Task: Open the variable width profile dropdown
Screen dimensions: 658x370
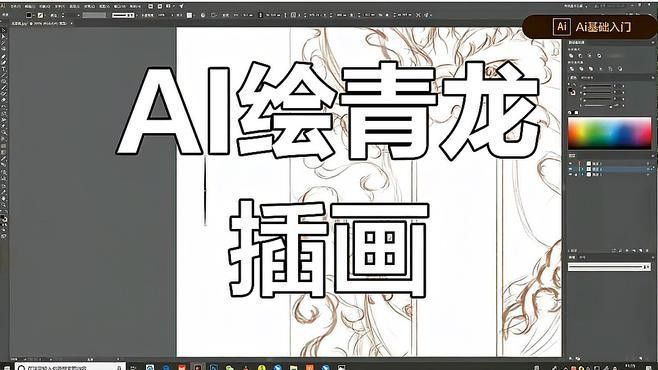Action: [94, 15]
